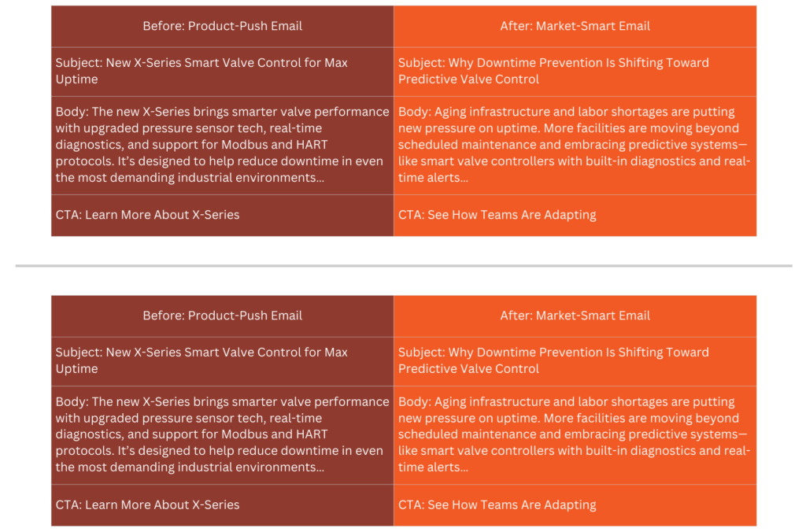Click the top "CTA: Learn More About X-Series" cell
This screenshot has width=806, height=532.
(x=222, y=215)
